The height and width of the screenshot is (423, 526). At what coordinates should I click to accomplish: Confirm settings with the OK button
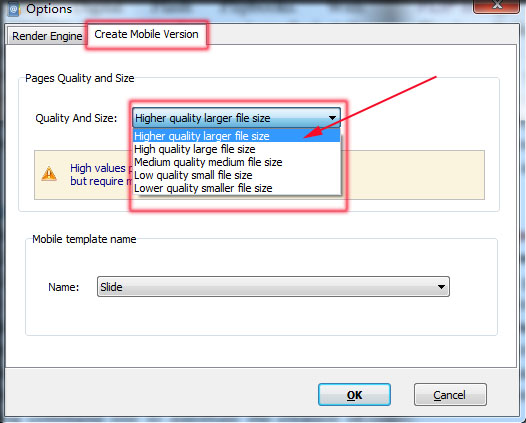coord(354,395)
